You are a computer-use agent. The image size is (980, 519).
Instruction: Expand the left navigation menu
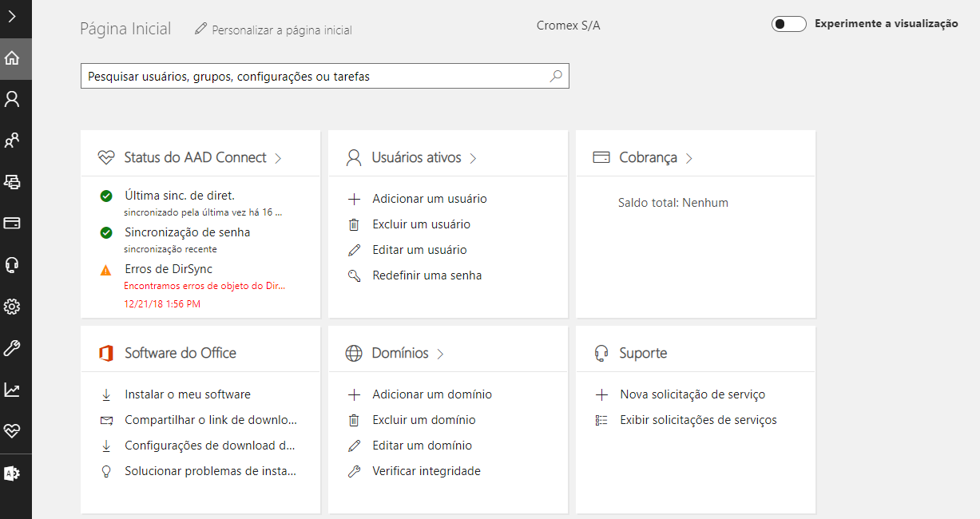tap(12, 16)
